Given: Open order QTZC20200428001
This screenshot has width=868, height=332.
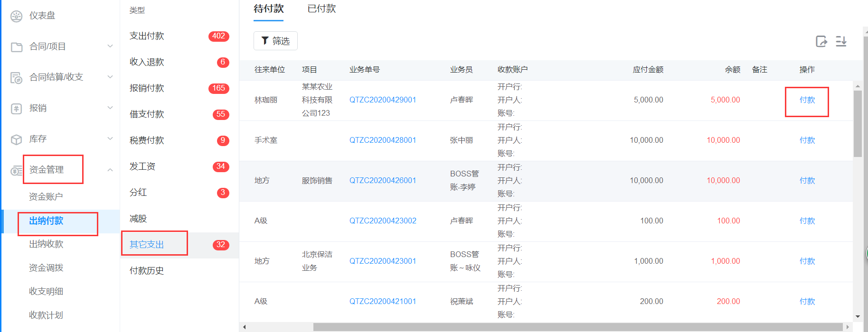Looking at the screenshot, I should pos(383,140).
